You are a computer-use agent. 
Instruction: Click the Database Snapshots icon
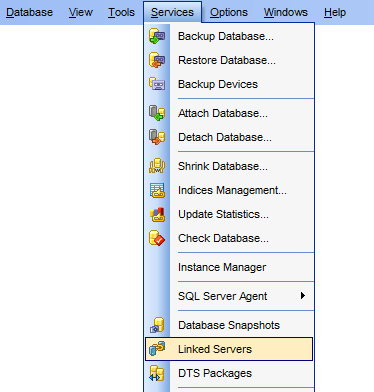pyautogui.click(x=157, y=325)
